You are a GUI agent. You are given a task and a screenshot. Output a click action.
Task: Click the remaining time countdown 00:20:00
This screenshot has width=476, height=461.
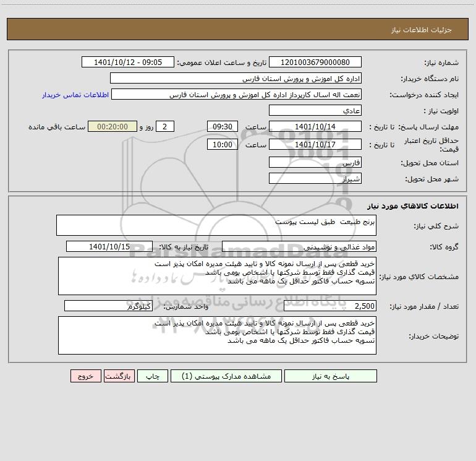[113, 126]
